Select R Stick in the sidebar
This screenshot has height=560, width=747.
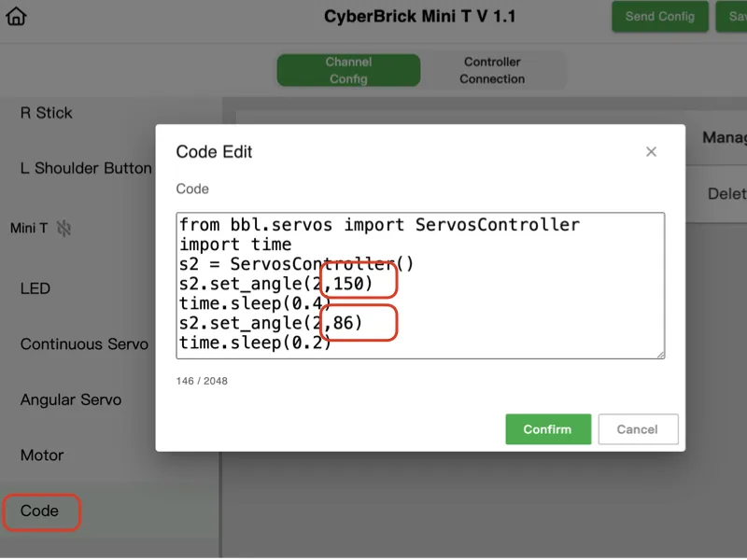tap(47, 113)
